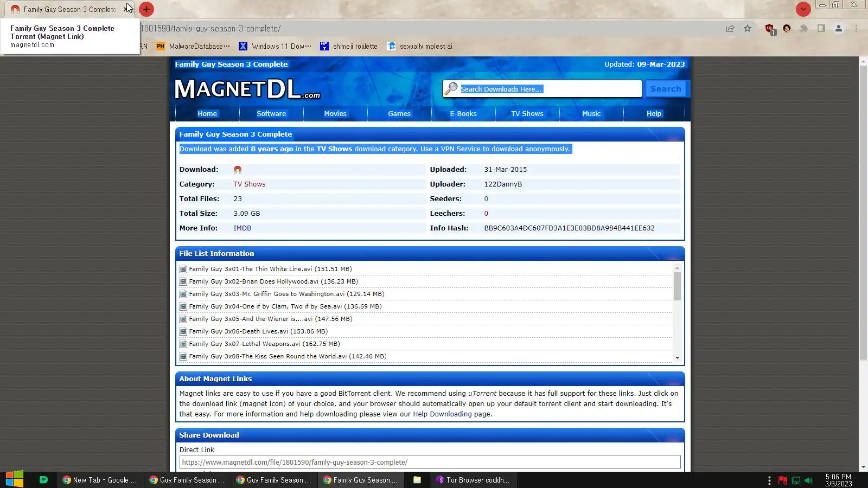Open the IMDB more info link
The image size is (868, 488).
[x=242, y=228]
